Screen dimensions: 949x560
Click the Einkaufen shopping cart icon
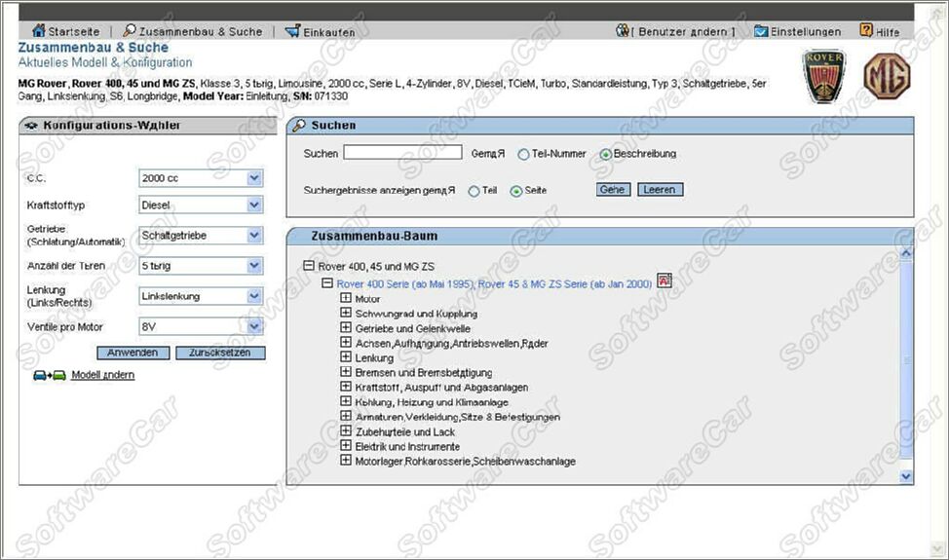(x=292, y=31)
